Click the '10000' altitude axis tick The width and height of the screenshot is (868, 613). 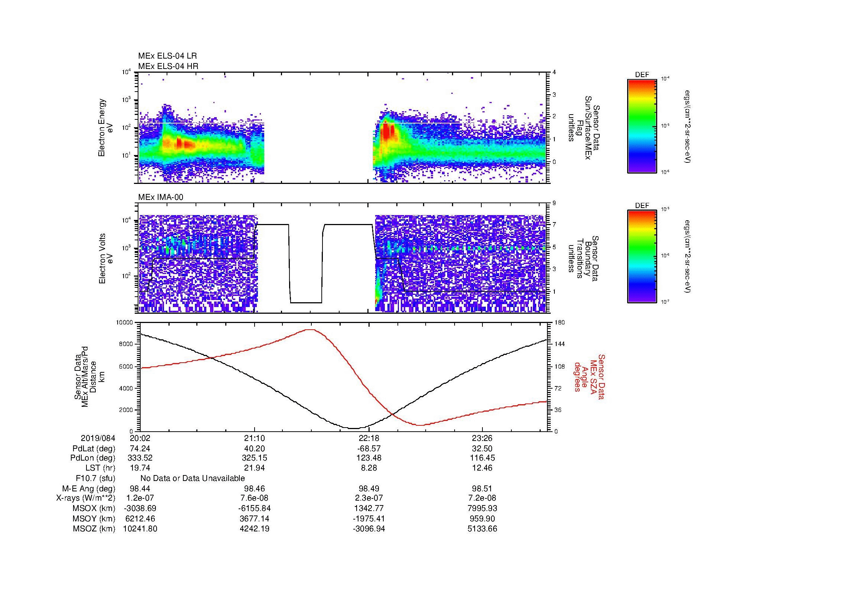[x=124, y=322]
